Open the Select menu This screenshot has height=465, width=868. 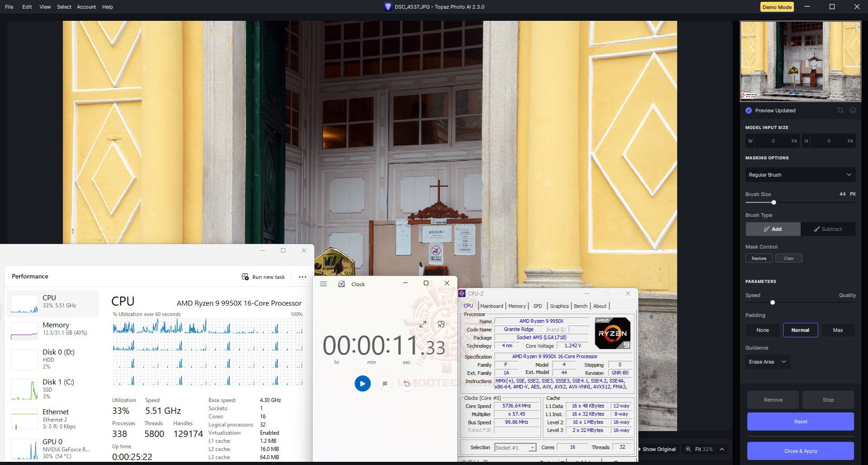pyautogui.click(x=64, y=7)
